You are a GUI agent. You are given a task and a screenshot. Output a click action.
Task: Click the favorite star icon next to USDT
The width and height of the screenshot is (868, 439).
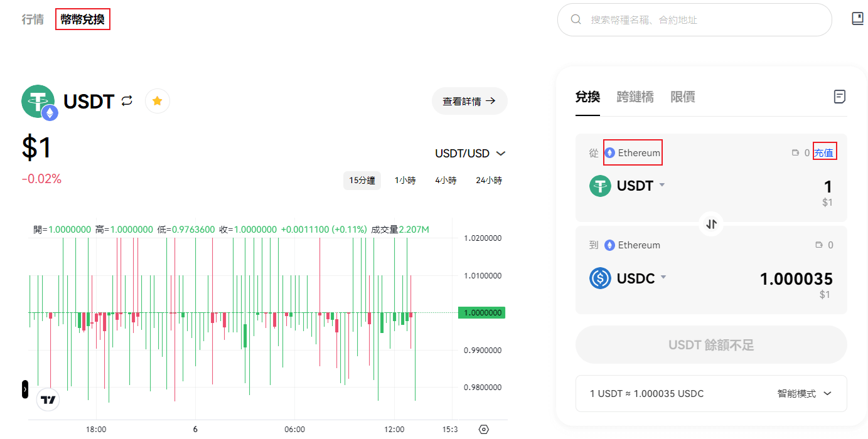tap(158, 101)
